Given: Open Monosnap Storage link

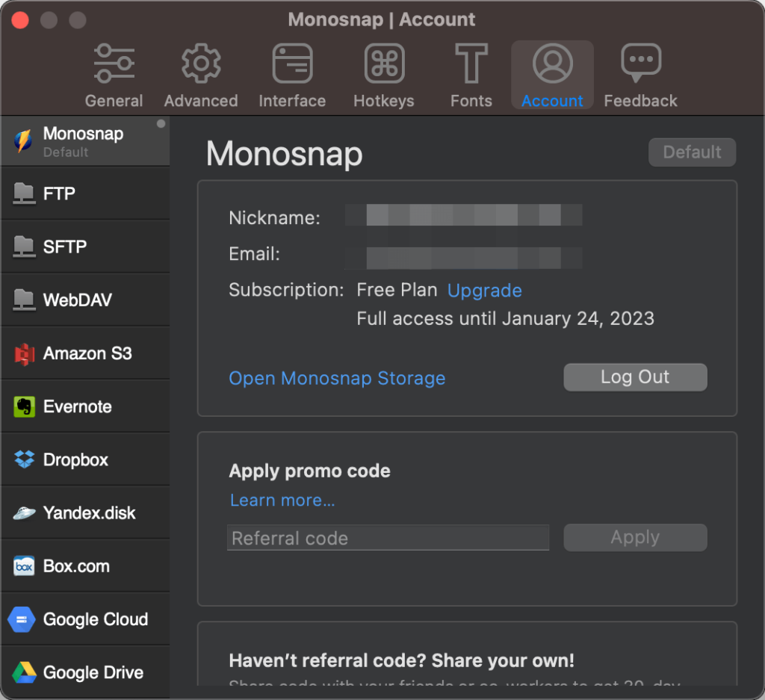Looking at the screenshot, I should pyautogui.click(x=337, y=379).
